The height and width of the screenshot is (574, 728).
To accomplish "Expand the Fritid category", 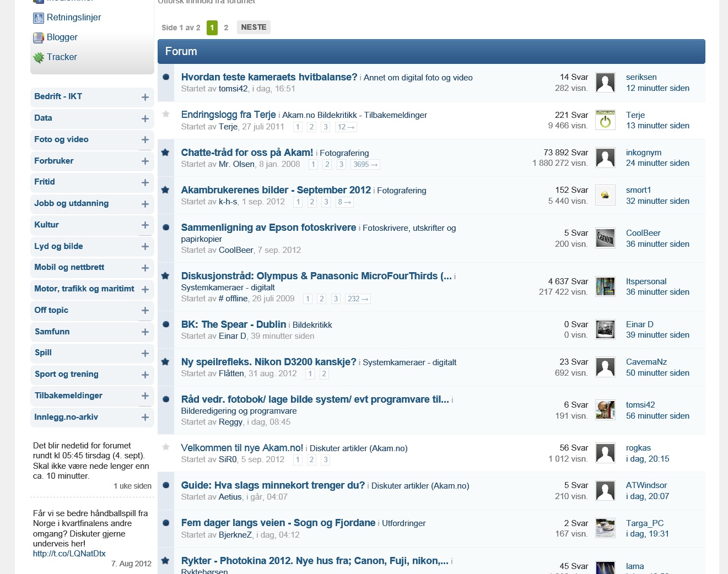I will 145,182.
